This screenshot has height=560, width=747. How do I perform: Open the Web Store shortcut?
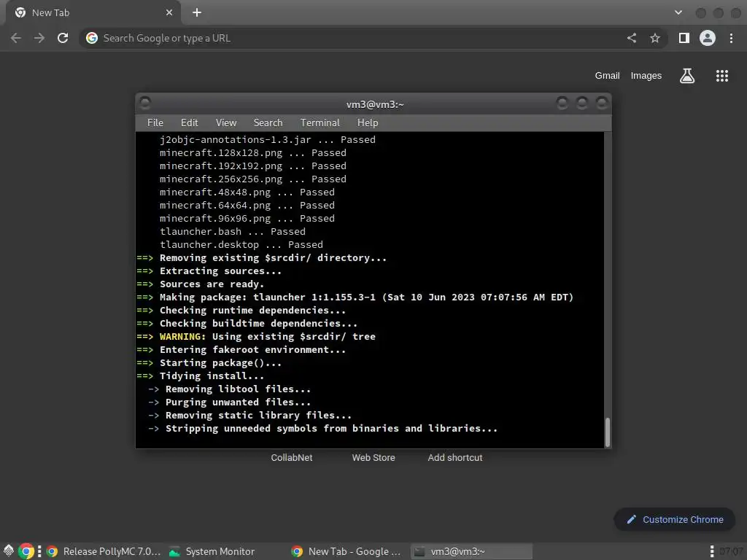(x=373, y=458)
